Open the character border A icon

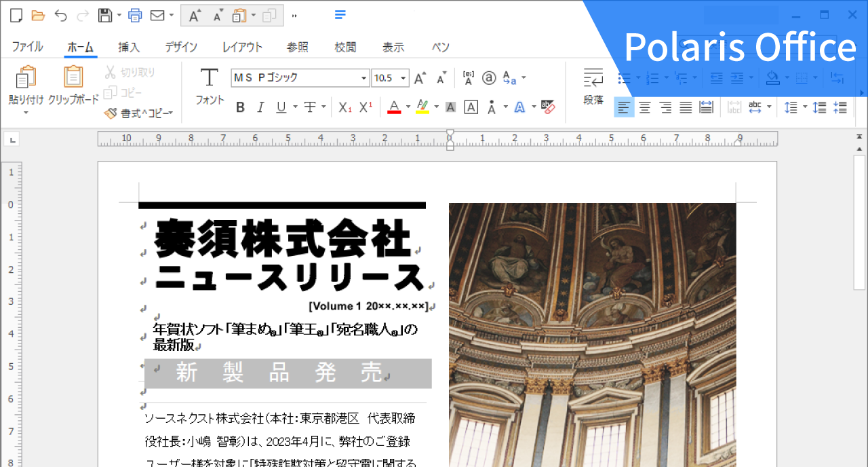(x=471, y=107)
